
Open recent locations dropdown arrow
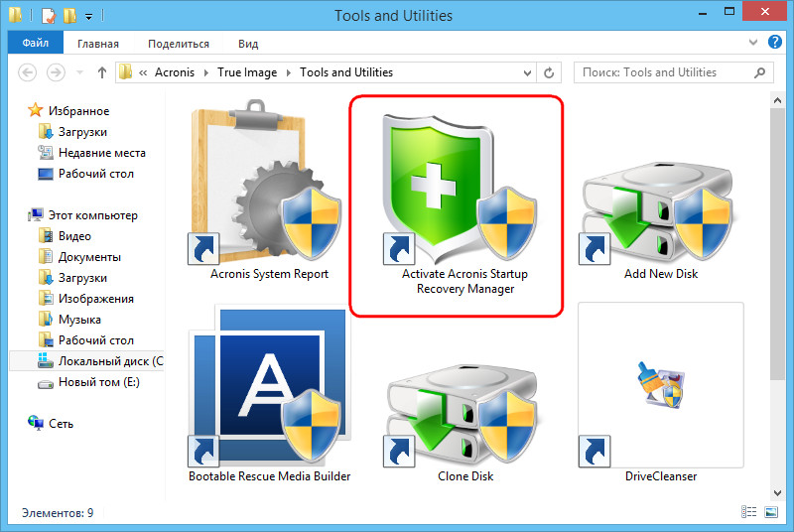point(79,72)
